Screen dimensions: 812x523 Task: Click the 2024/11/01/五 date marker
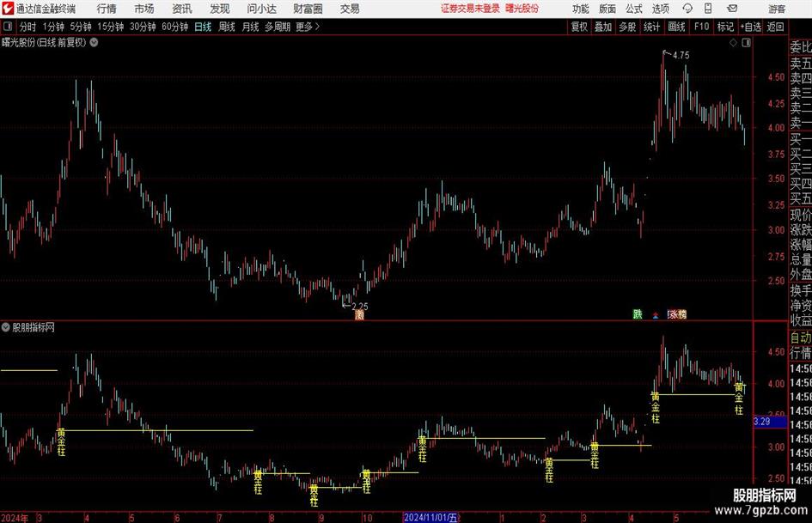tap(430, 517)
